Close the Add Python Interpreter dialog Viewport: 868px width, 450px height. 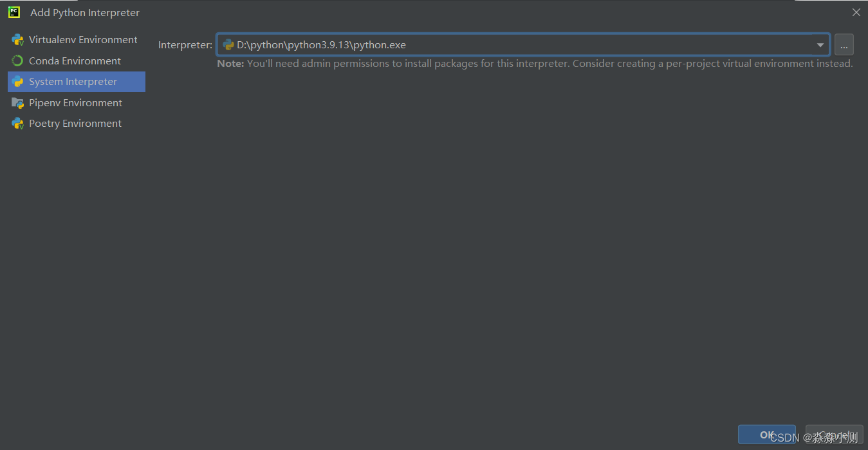click(856, 12)
